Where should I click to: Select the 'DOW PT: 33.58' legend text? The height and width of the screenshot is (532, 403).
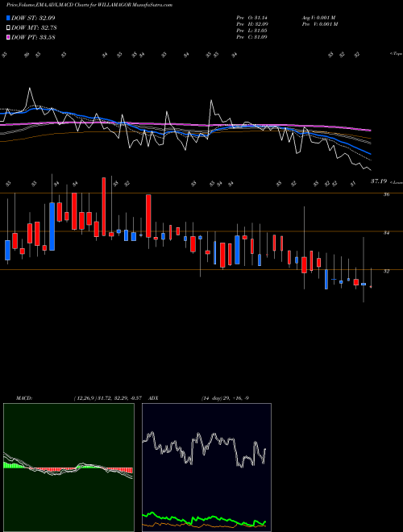[x=33, y=37]
